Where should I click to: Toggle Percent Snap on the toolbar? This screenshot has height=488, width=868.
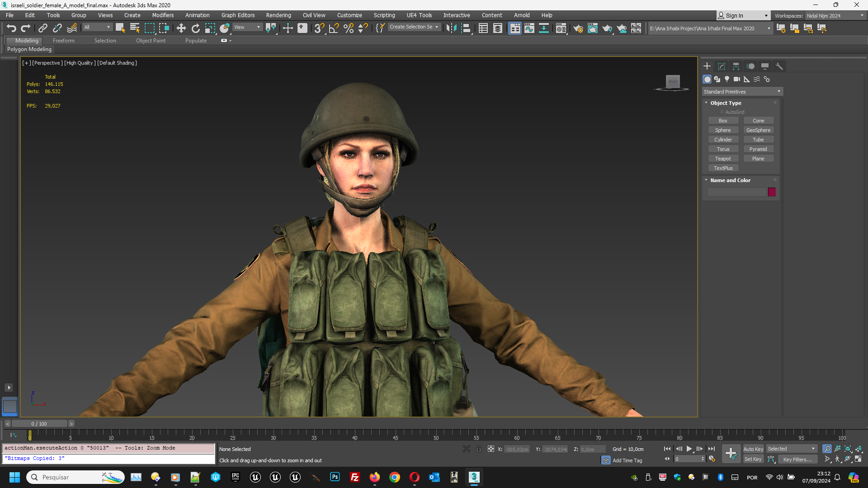pyautogui.click(x=349, y=28)
